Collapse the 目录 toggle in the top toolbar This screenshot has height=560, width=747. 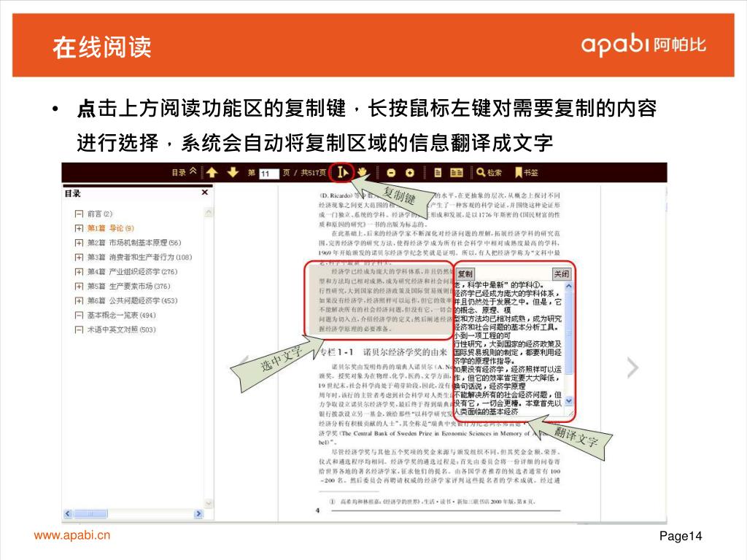point(184,172)
